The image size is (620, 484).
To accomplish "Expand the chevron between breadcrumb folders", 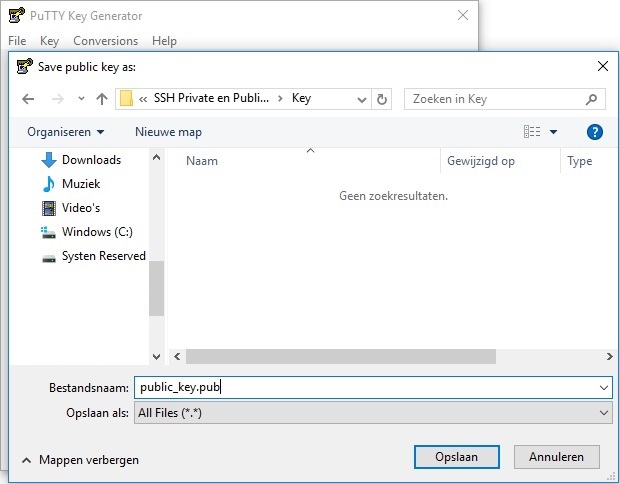I will [x=280, y=98].
